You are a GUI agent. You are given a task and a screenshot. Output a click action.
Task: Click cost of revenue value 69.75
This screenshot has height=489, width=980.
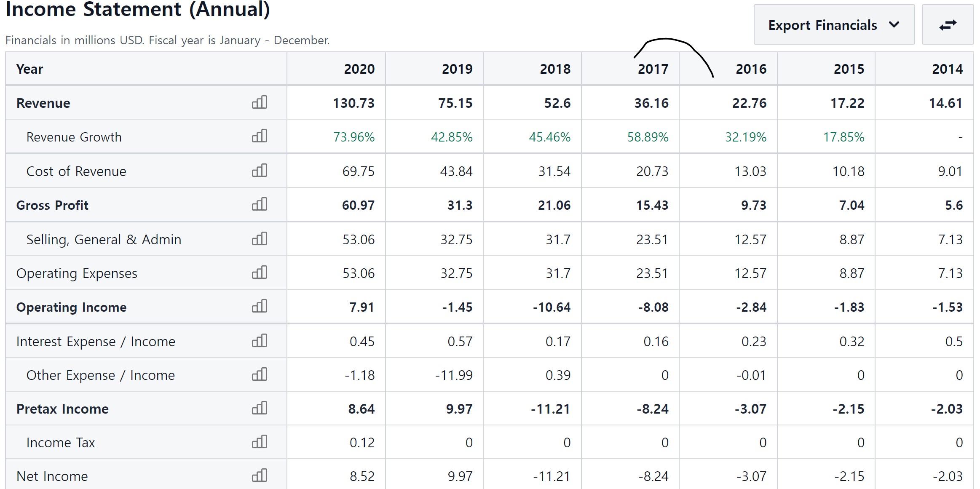coord(358,171)
